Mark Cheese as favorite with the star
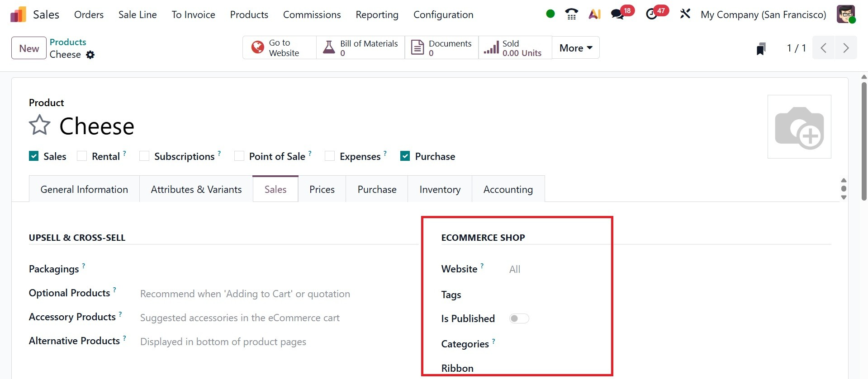Viewport: 868px width, 379px height. coord(39,125)
